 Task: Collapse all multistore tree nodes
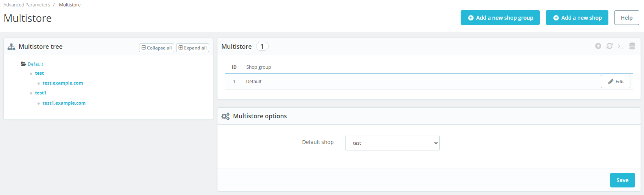coord(156,48)
